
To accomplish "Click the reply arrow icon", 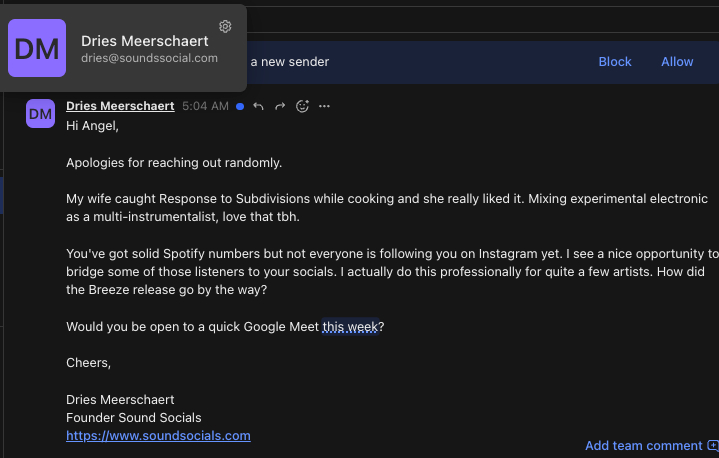I will pyautogui.click(x=258, y=106).
